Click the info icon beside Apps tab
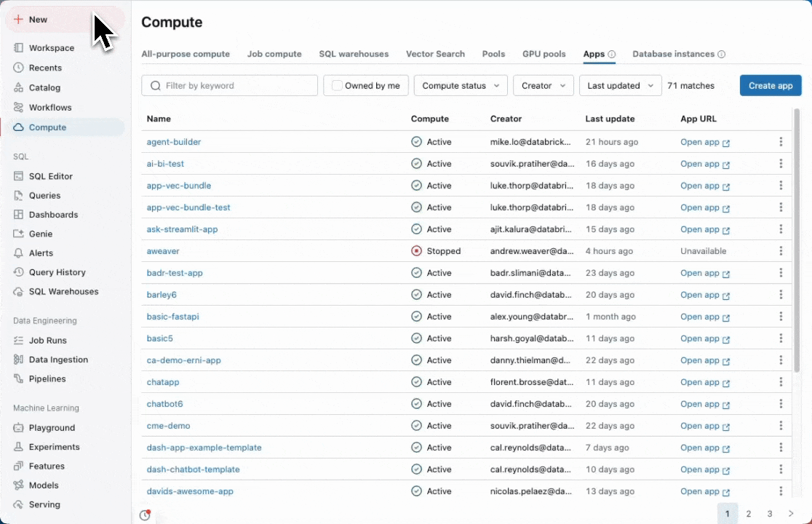Viewport: 812px width, 524px height. click(612, 54)
